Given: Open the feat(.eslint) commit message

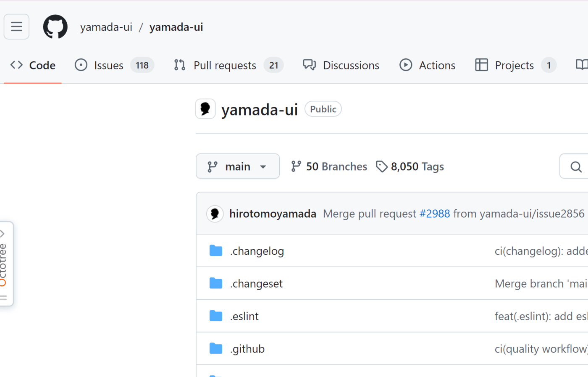Looking at the screenshot, I should click(x=541, y=316).
